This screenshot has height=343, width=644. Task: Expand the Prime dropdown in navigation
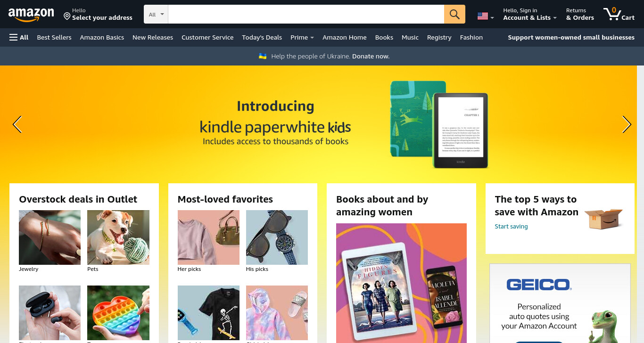coord(302,37)
